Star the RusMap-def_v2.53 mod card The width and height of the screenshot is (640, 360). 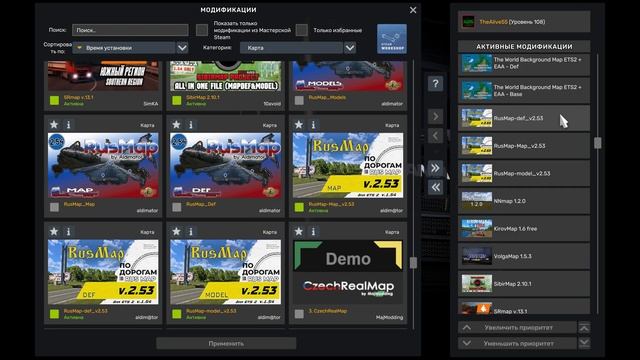click(54, 231)
